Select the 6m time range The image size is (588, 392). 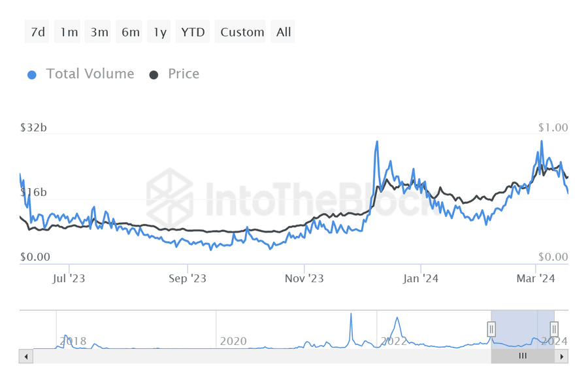(129, 31)
